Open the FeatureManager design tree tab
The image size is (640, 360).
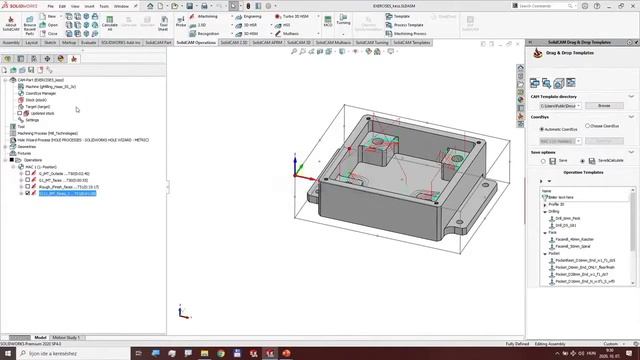click(x=7, y=59)
